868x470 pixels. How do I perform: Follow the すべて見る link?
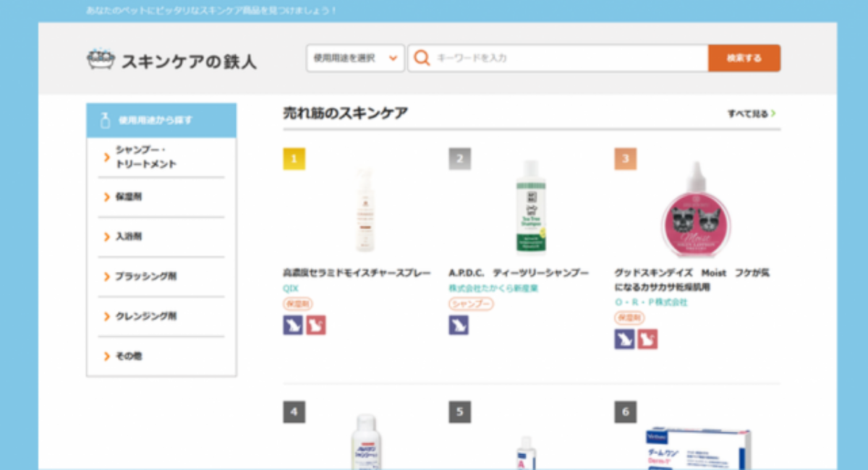[752, 114]
